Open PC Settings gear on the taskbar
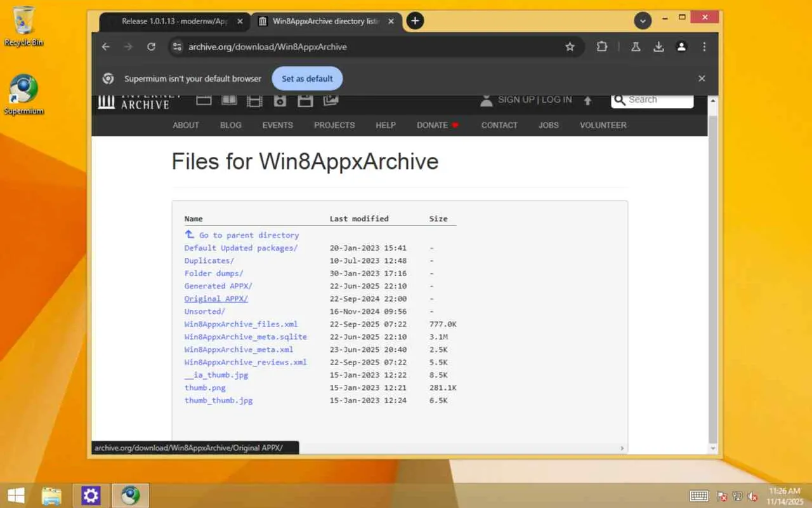The height and width of the screenshot is (508, 812). coord(91,495)
